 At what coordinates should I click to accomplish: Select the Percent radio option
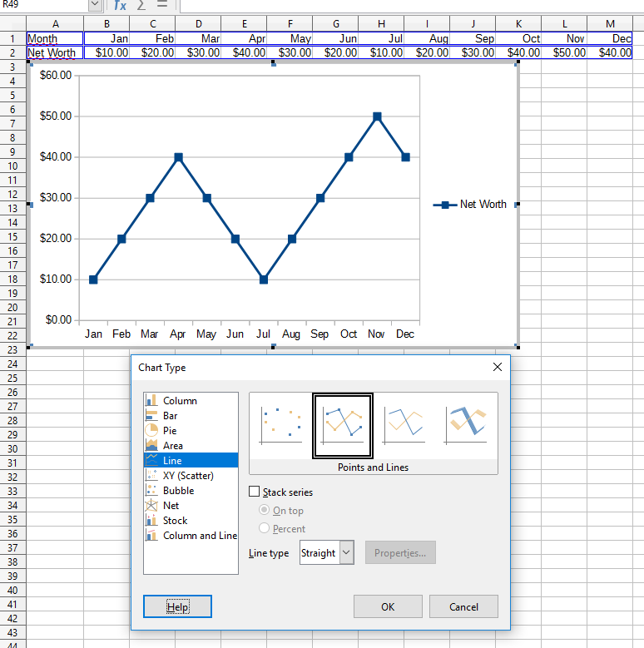point(265,529)
